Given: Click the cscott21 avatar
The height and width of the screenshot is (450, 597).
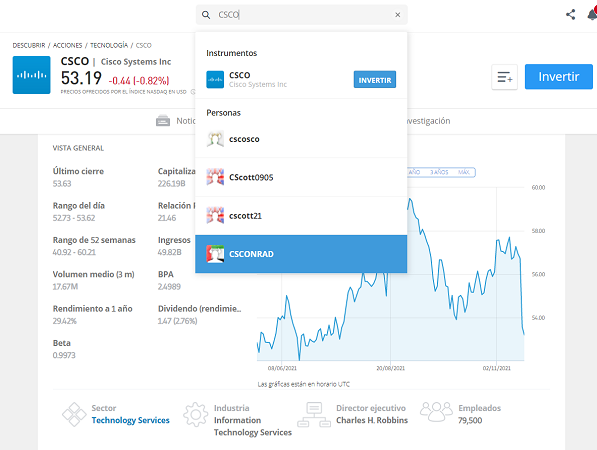Looking at the screenshot, I should click(215, 216).
